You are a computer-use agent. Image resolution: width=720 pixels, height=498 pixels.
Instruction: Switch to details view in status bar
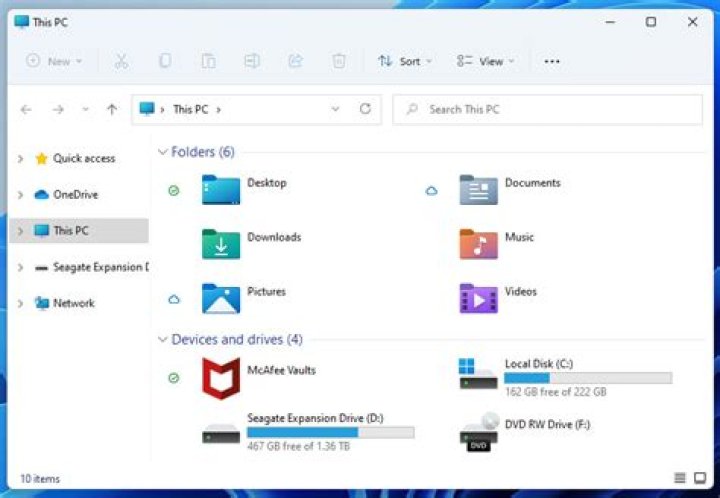[680, 478]
